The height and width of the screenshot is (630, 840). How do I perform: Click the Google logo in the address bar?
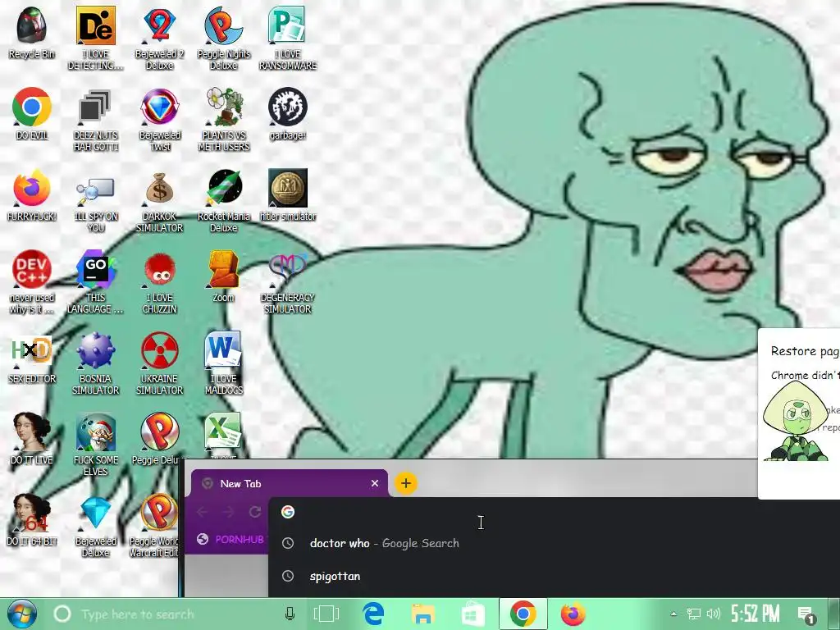coord(288,512)
